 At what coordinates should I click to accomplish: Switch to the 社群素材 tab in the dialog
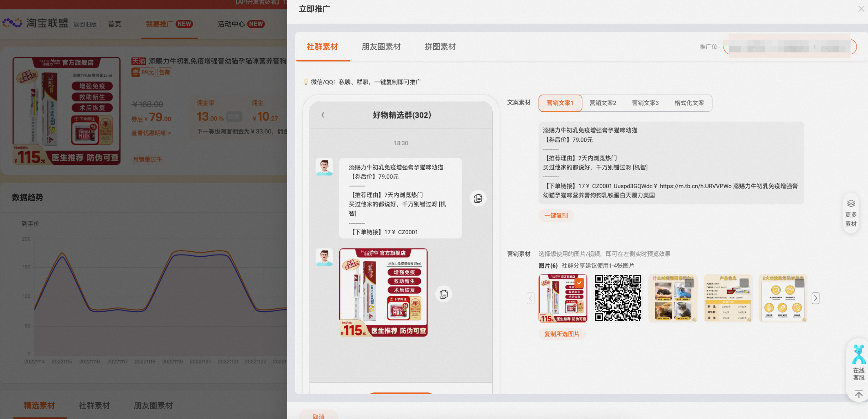click(x=323, y=47)
